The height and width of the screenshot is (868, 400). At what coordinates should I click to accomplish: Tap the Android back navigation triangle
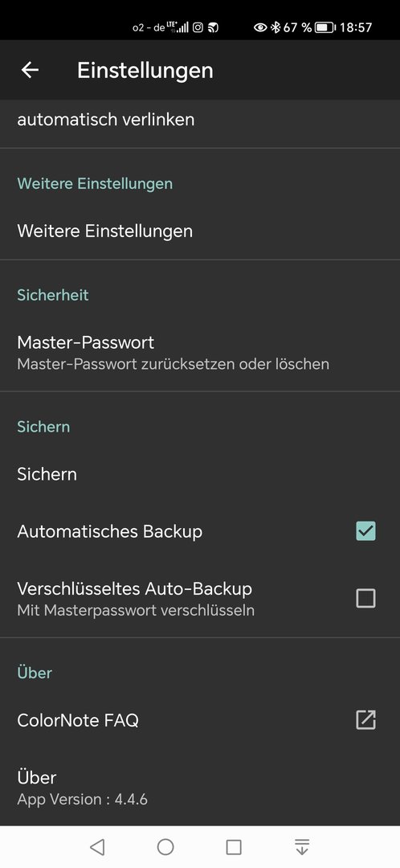97,846
